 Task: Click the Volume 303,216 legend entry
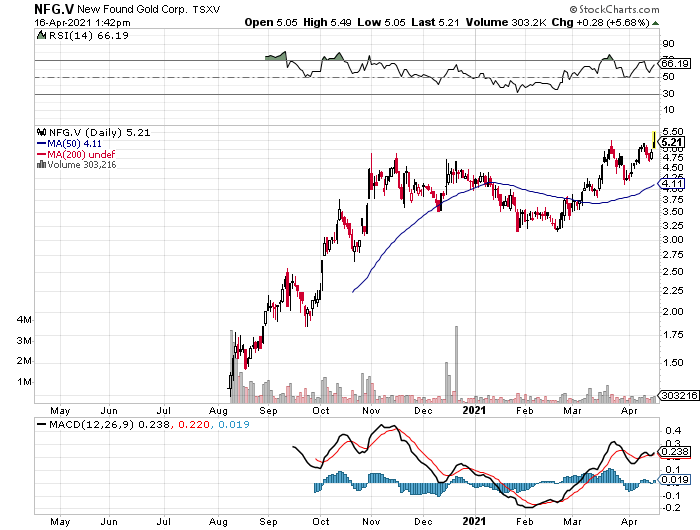tap(81, 165)
